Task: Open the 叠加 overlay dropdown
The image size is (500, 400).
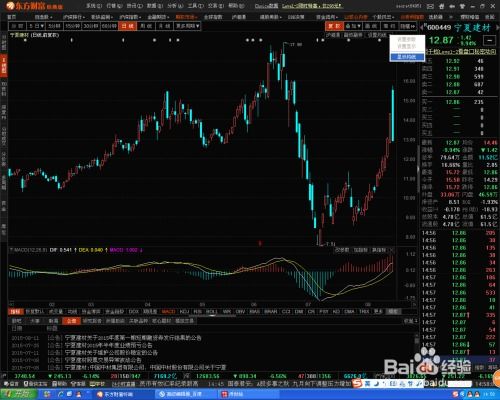Action: coord(353,26)
